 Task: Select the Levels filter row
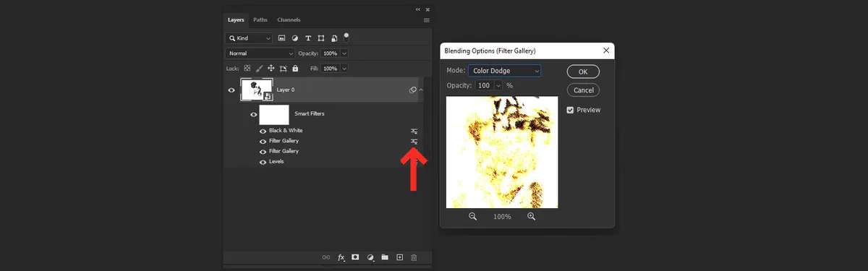click(323, 162)
